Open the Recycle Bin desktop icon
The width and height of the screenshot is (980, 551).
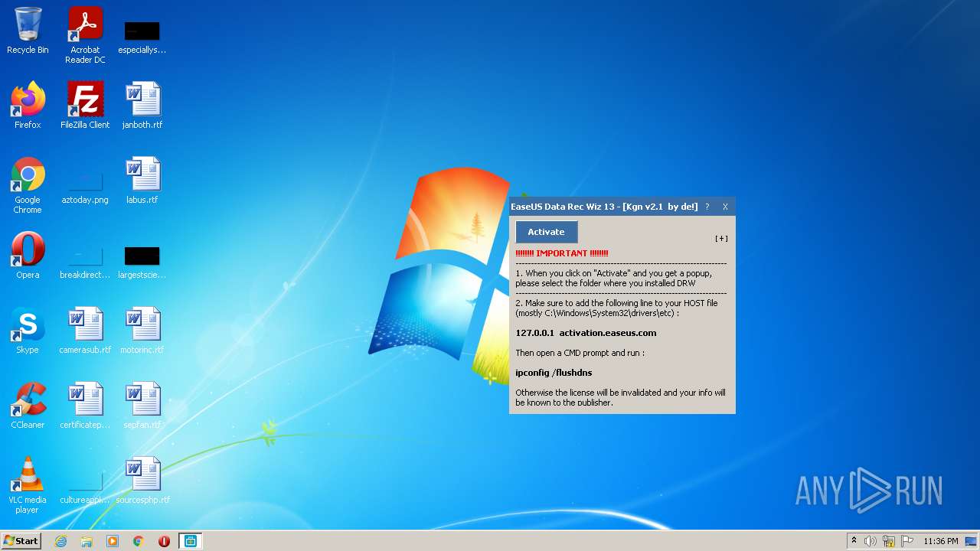(28, 31)
